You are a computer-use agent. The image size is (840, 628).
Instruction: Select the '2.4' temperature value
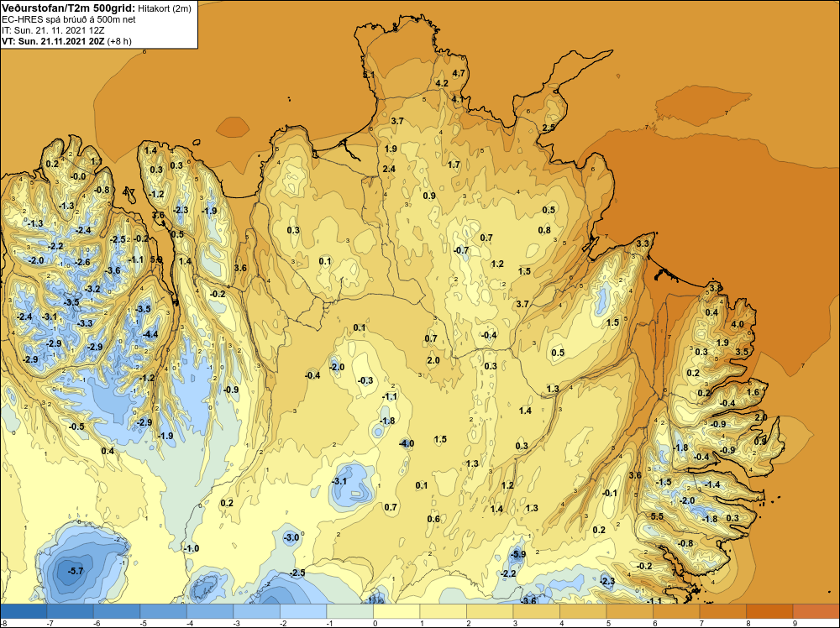(x=389, y=169)
